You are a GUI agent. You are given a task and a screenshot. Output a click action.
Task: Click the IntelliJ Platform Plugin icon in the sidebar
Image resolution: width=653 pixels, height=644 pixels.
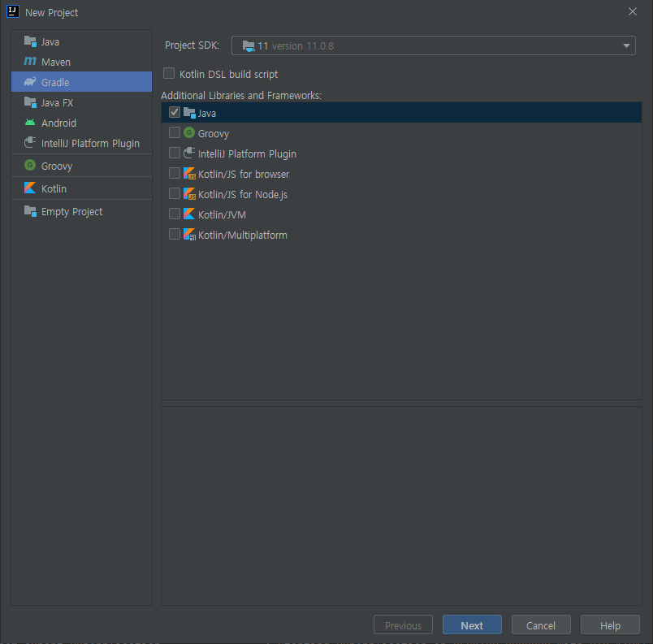click(30, 142)
